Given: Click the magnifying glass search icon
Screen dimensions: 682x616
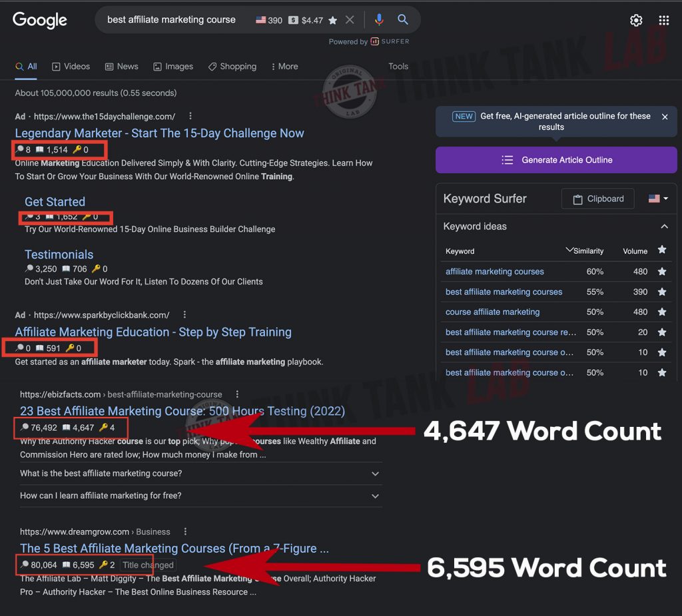Looking at the screenshot, I should tap(402, 20).
